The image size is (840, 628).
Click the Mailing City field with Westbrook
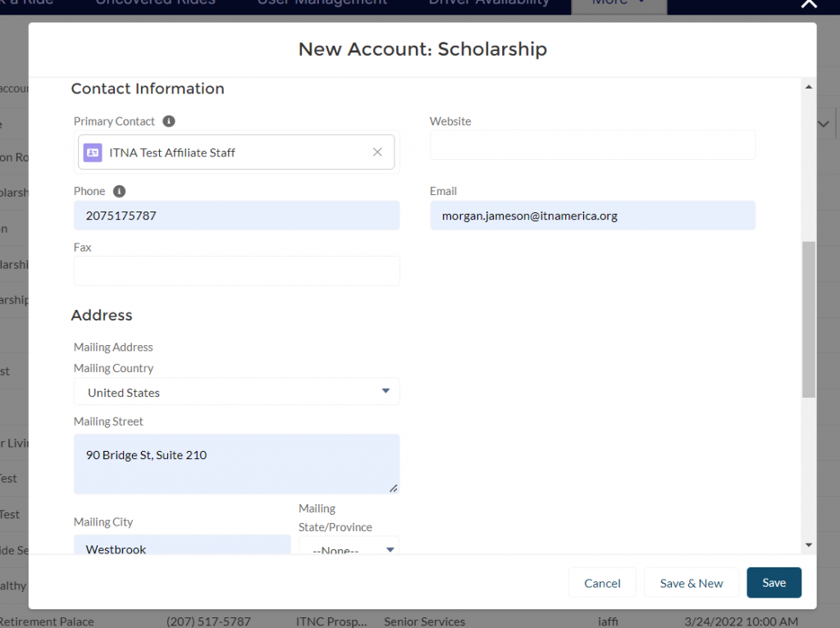click(182, 546)
